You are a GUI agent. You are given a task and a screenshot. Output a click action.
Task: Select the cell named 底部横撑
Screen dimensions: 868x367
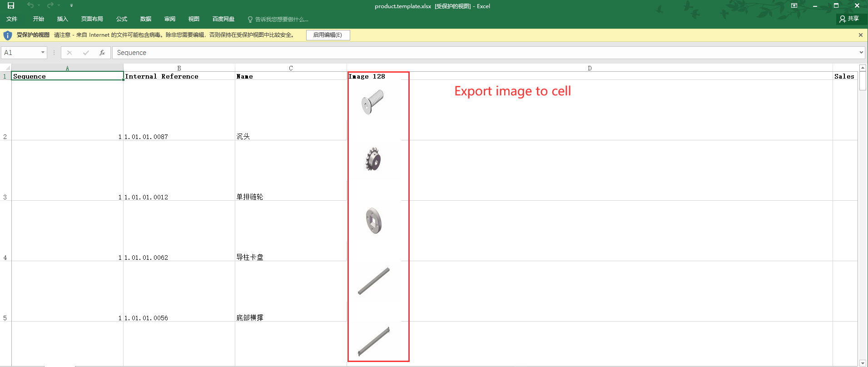[x=291, y=292]
